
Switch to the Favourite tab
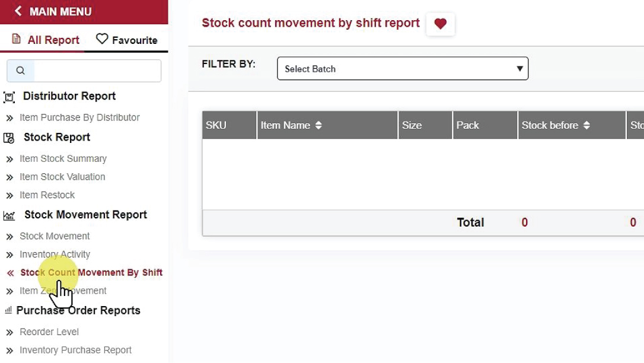coord(126,40)
